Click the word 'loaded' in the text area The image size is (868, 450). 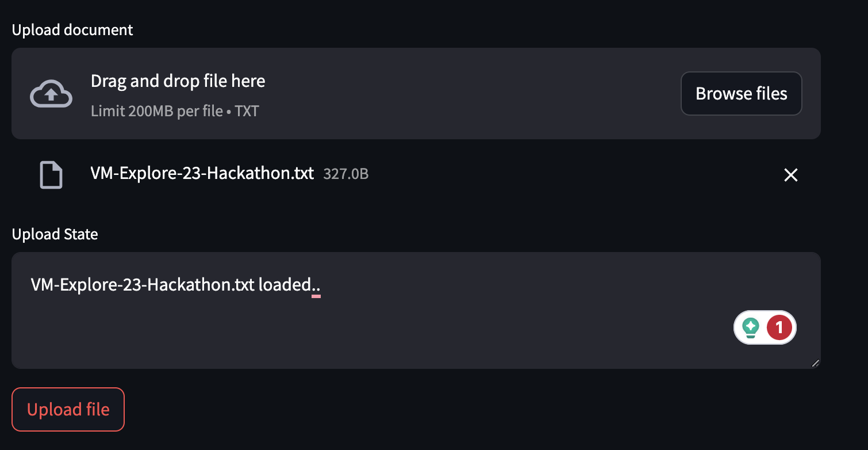(x=284, y=284)
